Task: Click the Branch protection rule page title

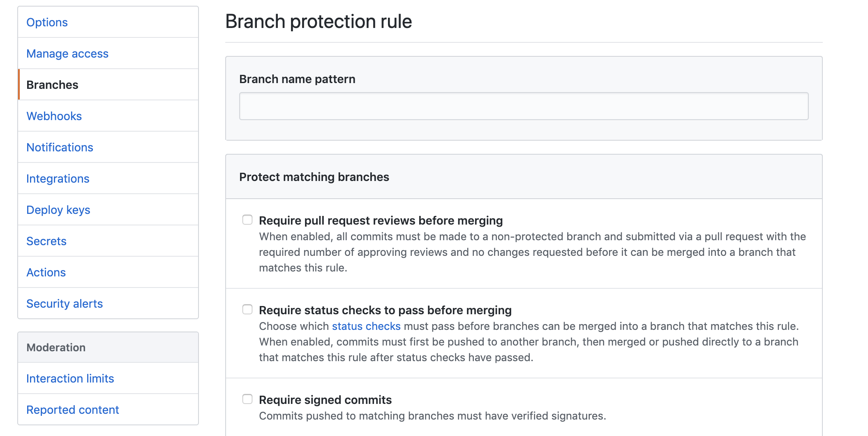Action: pyautogui.click(x=318, y=21)
